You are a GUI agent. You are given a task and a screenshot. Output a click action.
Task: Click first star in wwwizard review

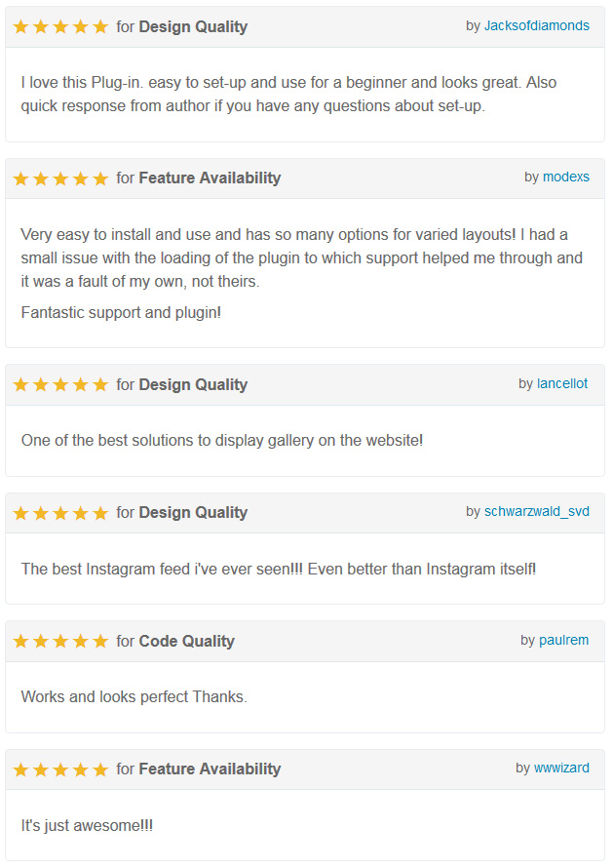click(21, 769)
